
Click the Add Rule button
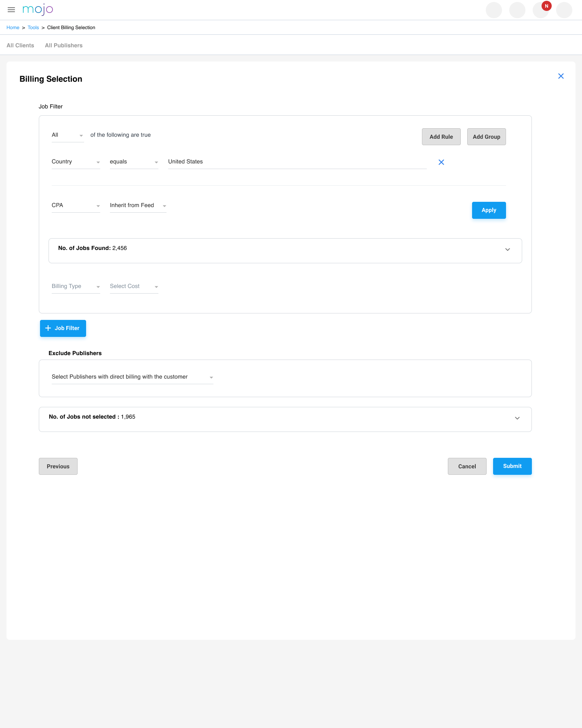441,137
